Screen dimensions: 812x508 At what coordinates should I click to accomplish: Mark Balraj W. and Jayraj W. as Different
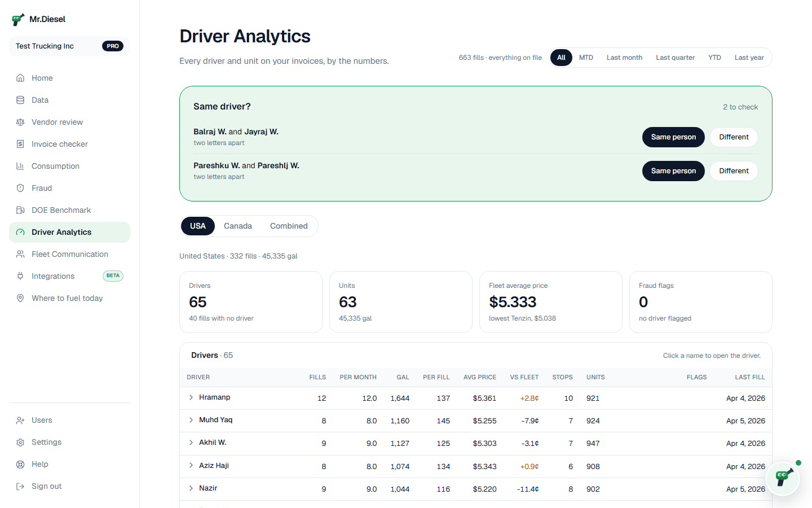pos(734,137)
